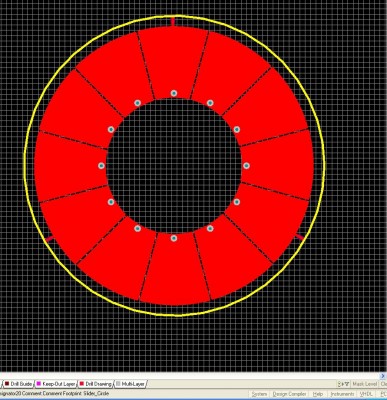This screenshot has width=387, height=400.
Task: Click the scroll-right arrow above the layer tabs
Action: (x=383, y=376)
